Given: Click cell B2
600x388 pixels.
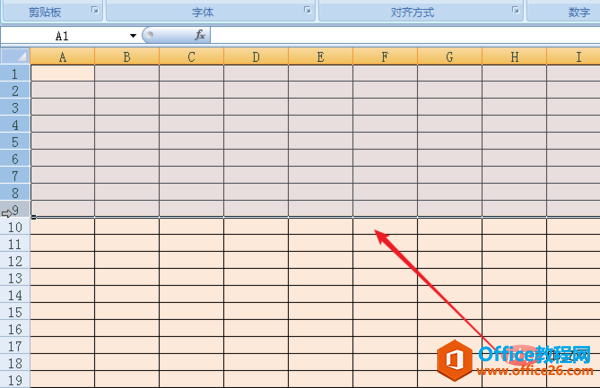Looking at the screenshot, I should 127,90.
